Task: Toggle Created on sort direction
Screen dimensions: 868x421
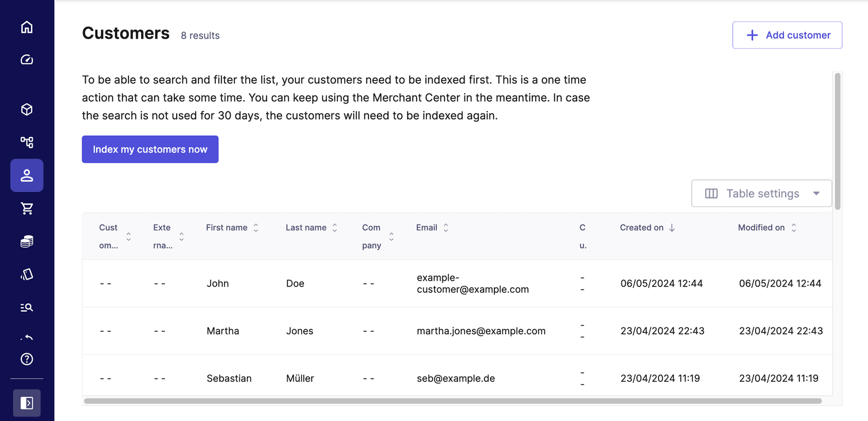Action: click(x=648, y=228)
